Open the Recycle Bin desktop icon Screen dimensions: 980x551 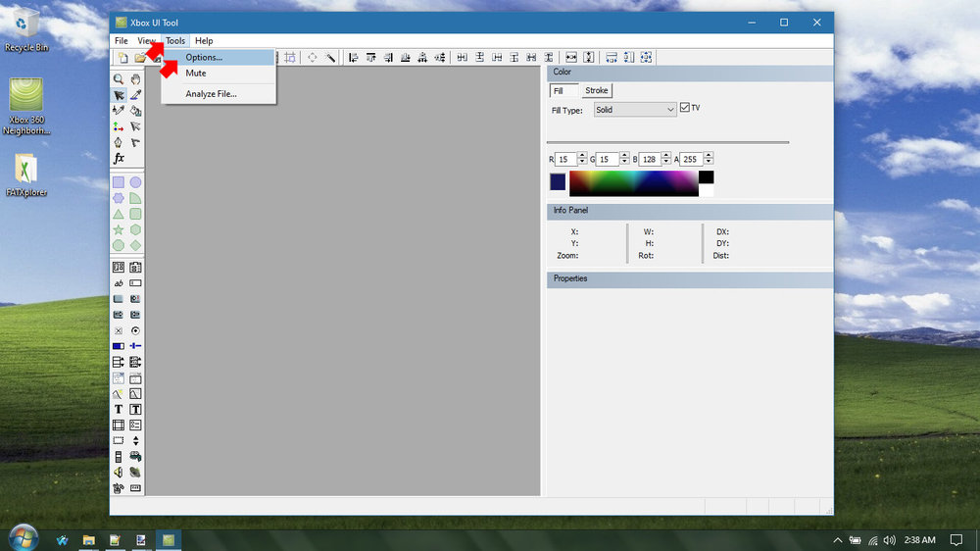tap(26, 29)
